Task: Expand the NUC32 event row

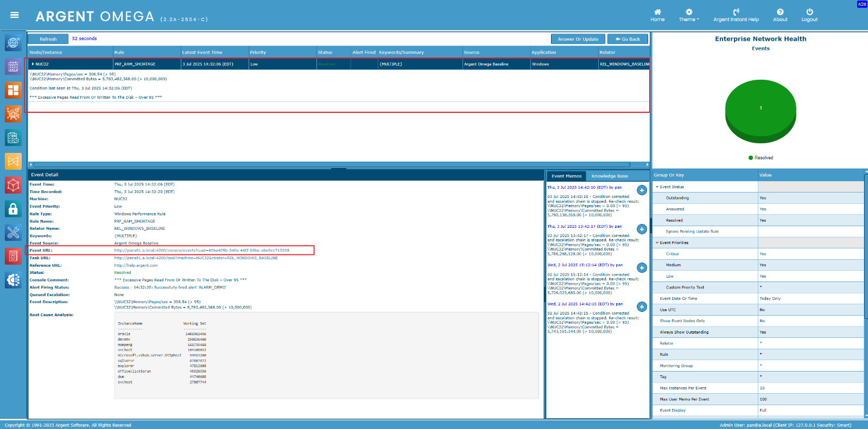Action: tap(33, 64)
